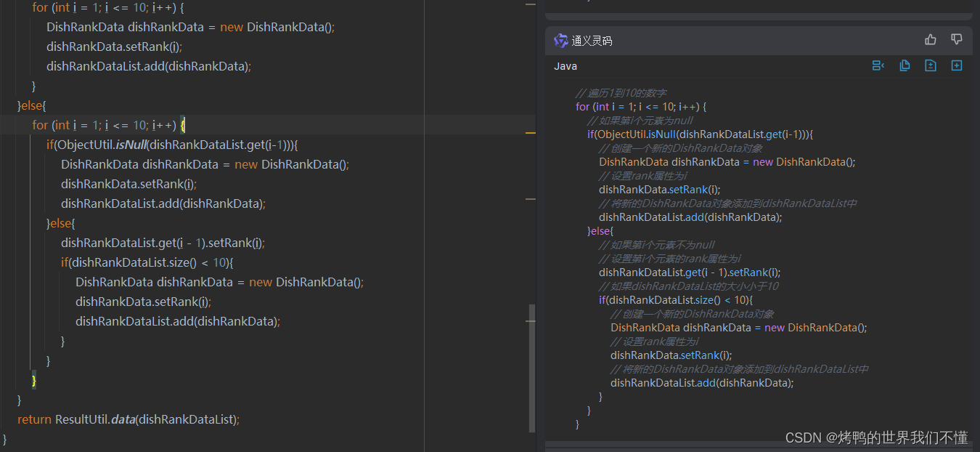Click the comment '// 如果第i个元素不为null'

tap(657, 245)
